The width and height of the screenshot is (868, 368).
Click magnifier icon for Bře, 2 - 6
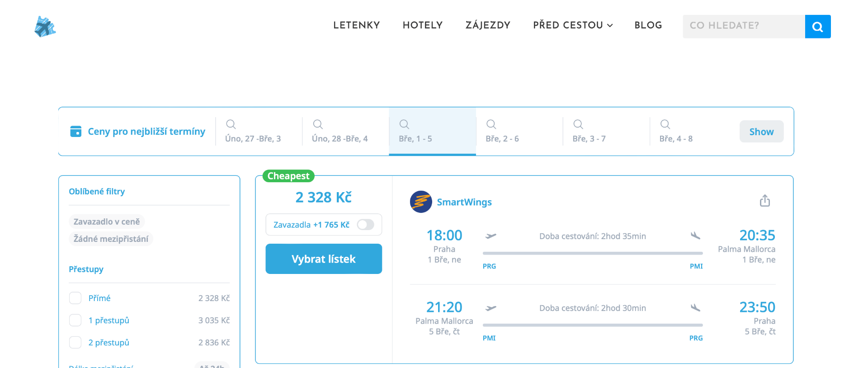(491, 124)
